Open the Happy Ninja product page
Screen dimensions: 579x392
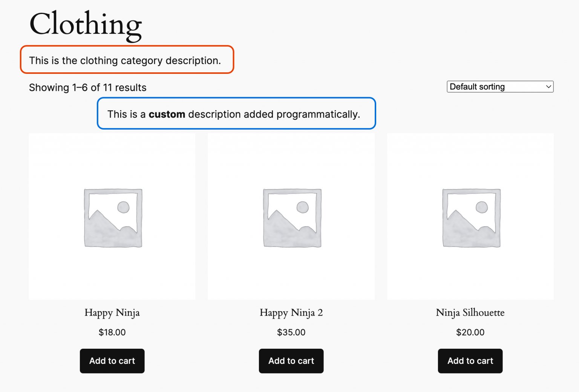click(x=112, y=313)
